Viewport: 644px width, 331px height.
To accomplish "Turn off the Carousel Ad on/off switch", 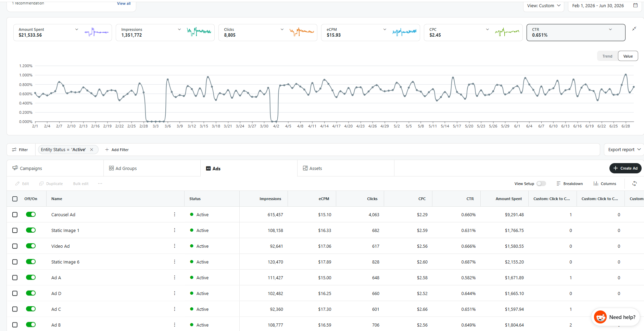I will coord(31,214).
